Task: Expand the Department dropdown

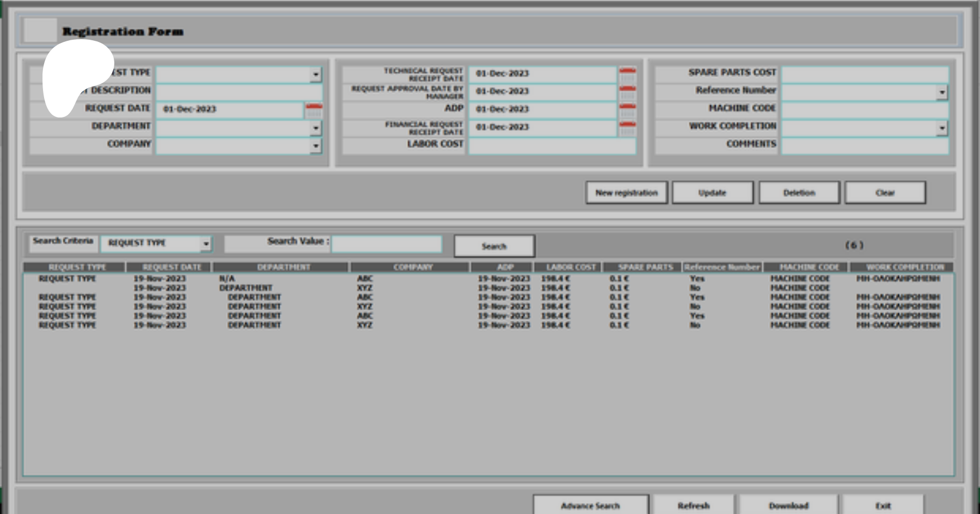Action: point(316,128)
